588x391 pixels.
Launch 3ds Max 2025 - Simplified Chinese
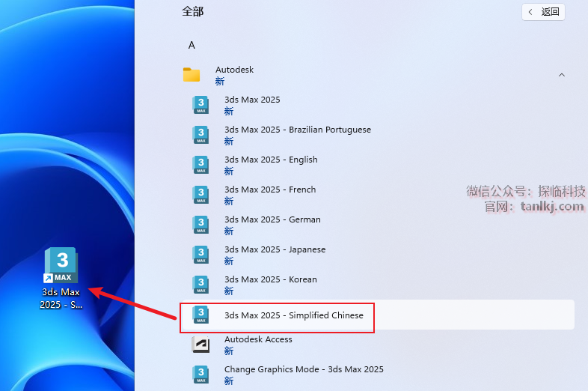(294, 315)
